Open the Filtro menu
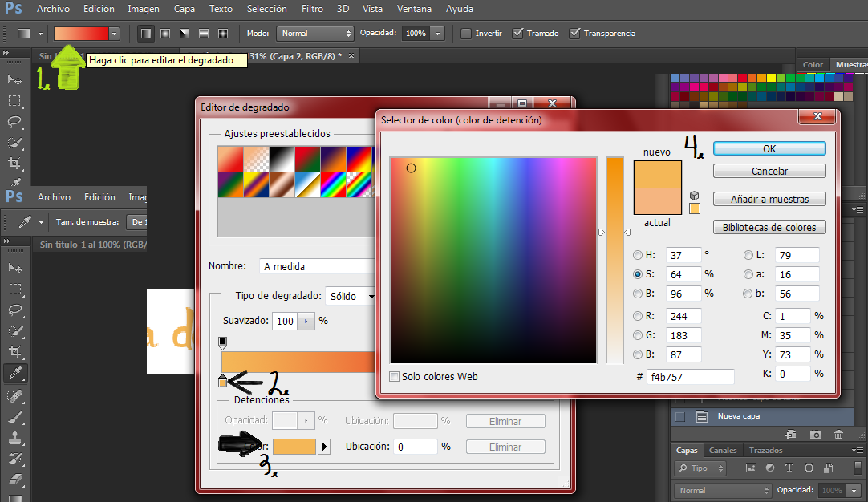 [x=312, y=9]
